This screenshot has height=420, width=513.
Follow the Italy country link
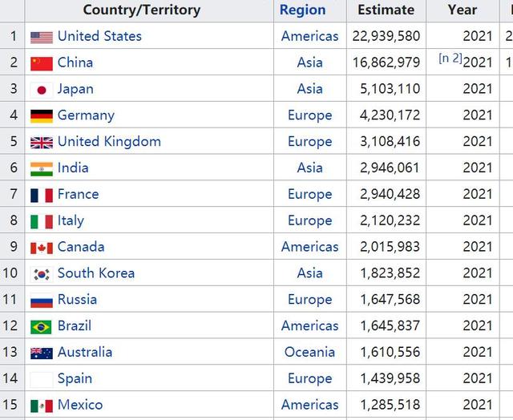pos(71,220)
